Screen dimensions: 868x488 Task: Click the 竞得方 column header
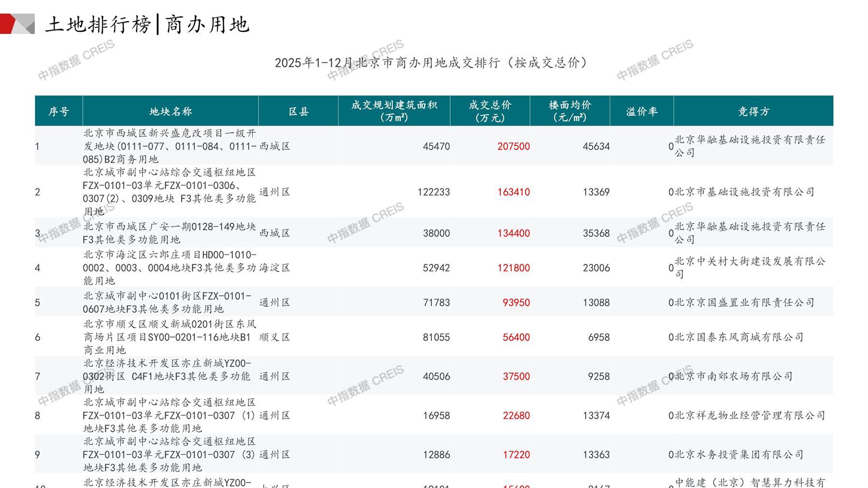pyautogui.click(x=753, y=112)
